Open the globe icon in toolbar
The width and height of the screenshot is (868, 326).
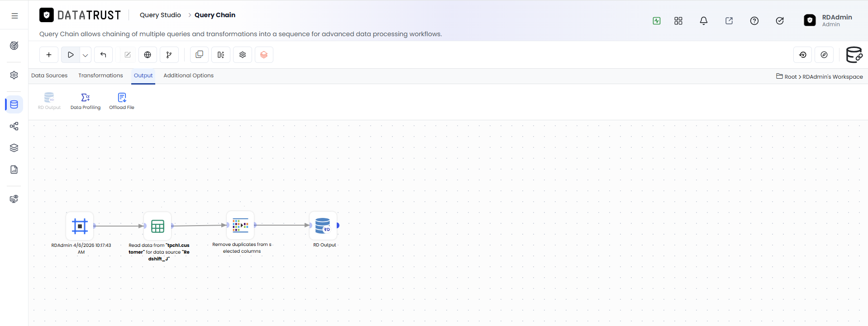148,55
